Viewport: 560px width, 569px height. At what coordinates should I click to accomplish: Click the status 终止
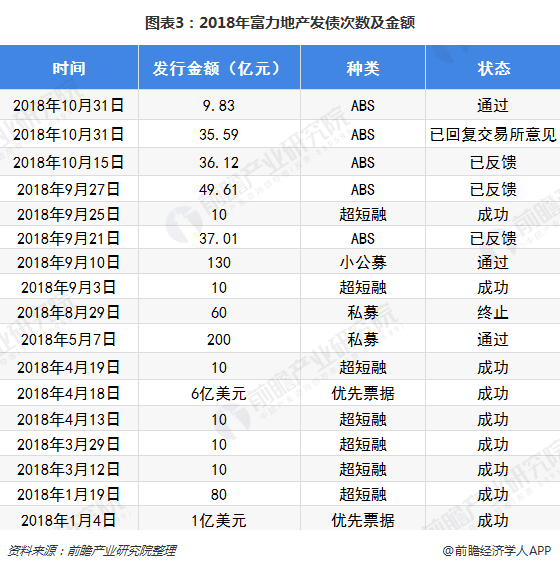(493, 312)
